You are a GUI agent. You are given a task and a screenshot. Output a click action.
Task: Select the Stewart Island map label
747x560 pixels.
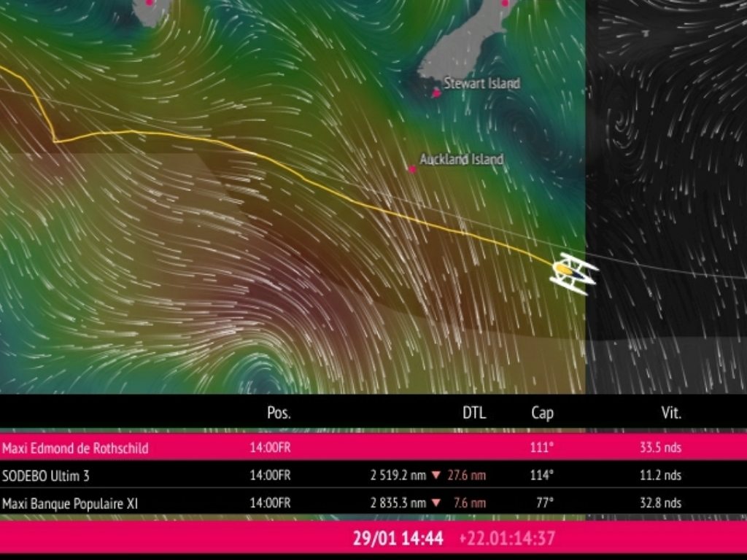[x=481, y=83]
